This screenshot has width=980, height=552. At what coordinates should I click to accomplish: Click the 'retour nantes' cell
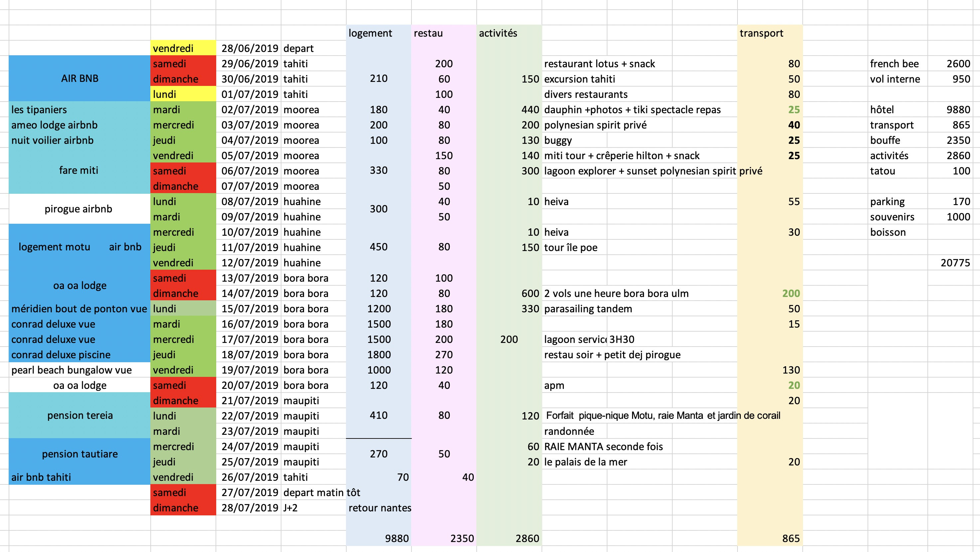click(x=379, y=508)
